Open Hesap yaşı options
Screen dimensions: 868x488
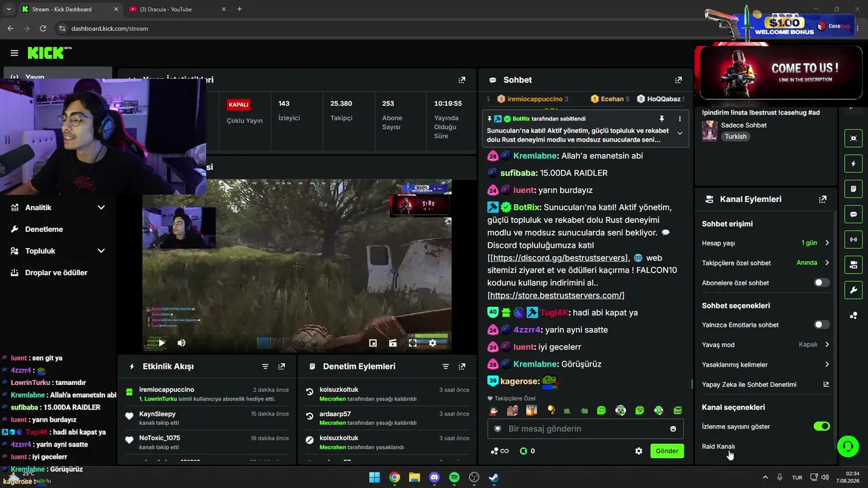pyautogui.click(x=766, y=243)
